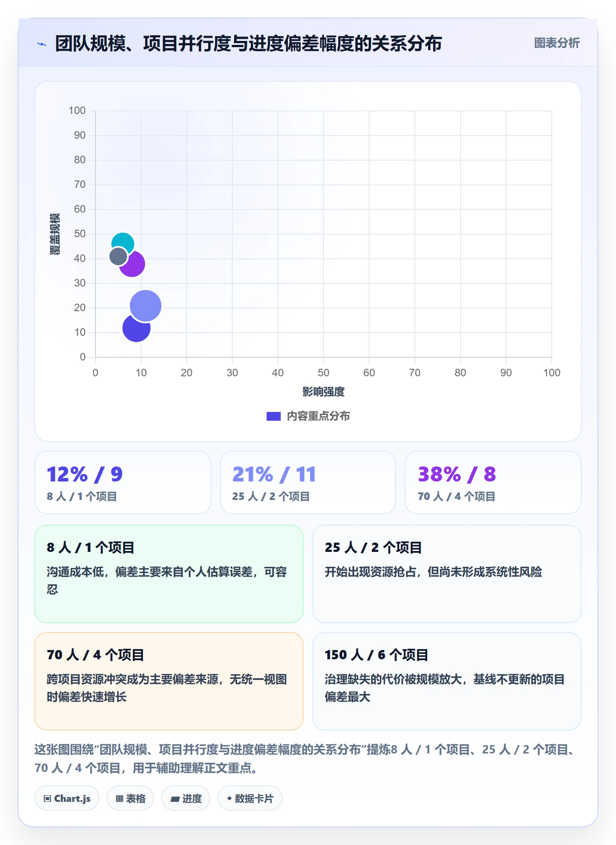Click the 150 人 / 6 个项目 card
This screenshot has width=616, height=845.
click(447, 681)
